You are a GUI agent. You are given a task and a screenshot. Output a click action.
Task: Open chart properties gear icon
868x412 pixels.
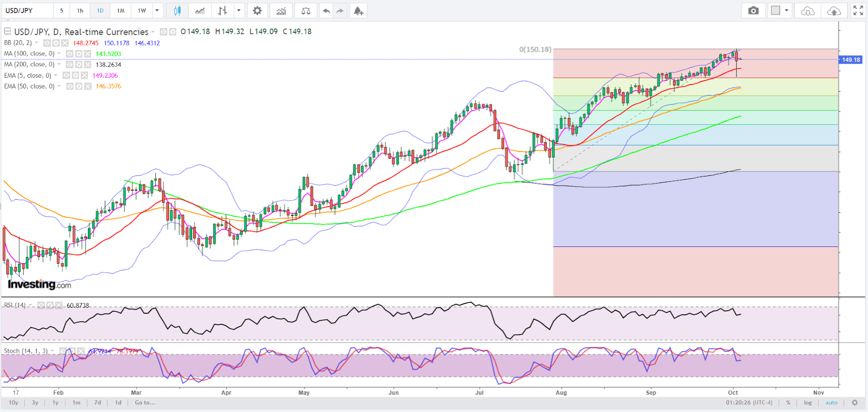(x=257, y=10)
